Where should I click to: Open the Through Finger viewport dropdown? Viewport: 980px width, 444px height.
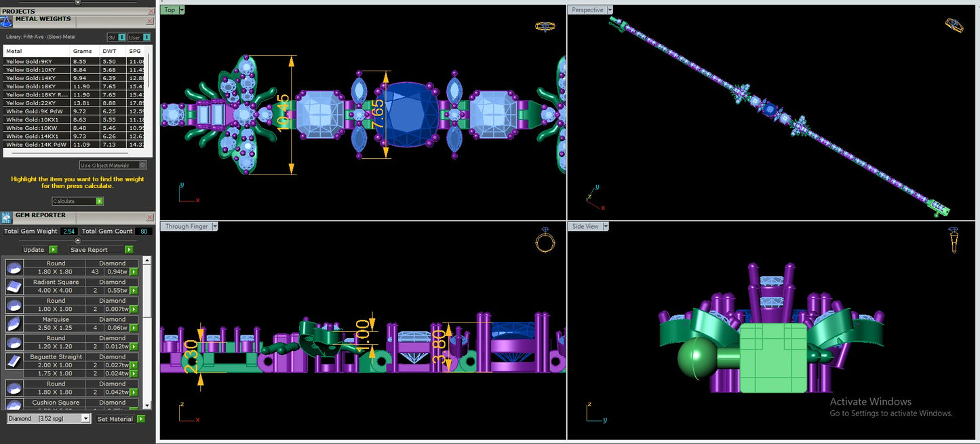[x=214, y=226]
